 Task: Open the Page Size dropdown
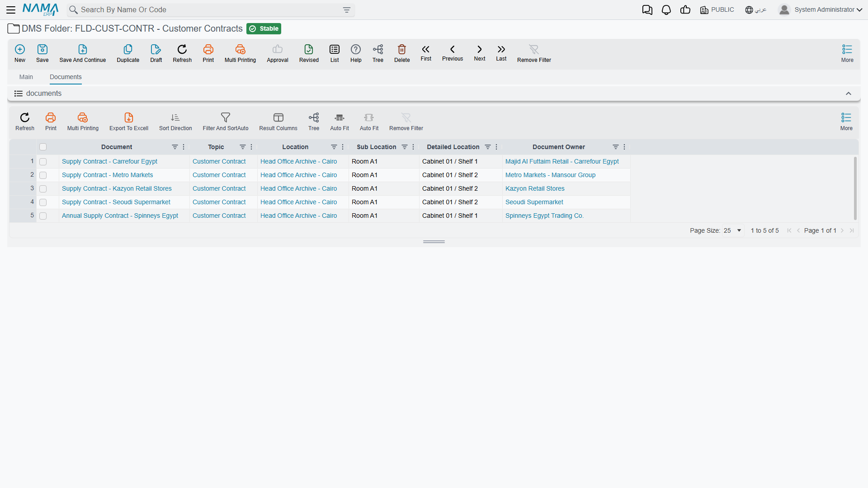click(x=733, y=230)
